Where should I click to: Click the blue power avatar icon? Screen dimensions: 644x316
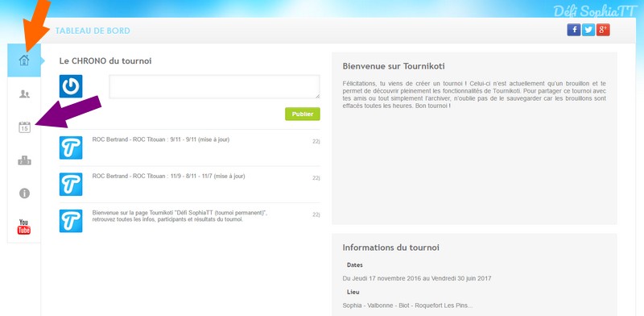click(71, 86)
